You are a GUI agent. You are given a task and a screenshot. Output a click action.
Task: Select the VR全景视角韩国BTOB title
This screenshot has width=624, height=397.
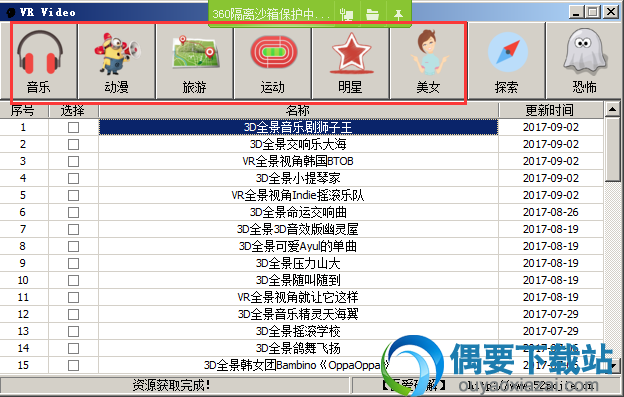click(298, 161)
